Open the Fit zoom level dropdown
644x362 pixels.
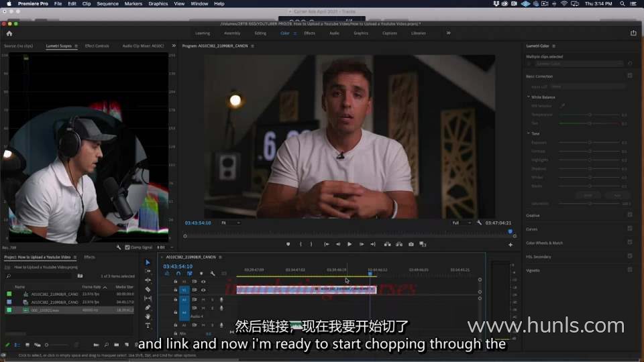pyautogui.click(x=230, y=223)
